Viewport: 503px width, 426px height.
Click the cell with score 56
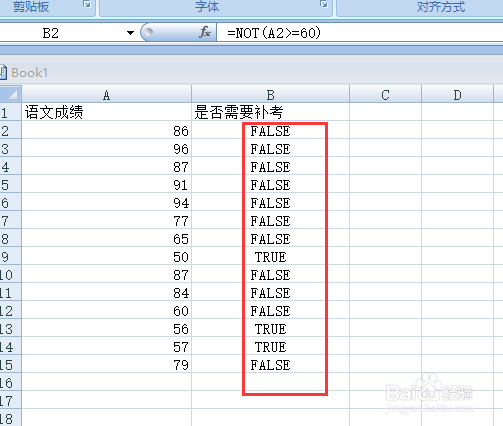[x=107, y=328]
